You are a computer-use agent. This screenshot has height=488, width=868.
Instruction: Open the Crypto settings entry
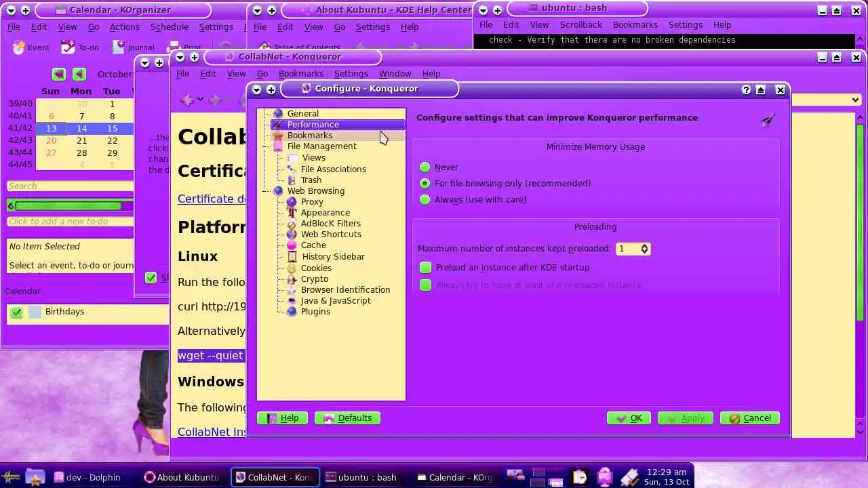[314, 279]
